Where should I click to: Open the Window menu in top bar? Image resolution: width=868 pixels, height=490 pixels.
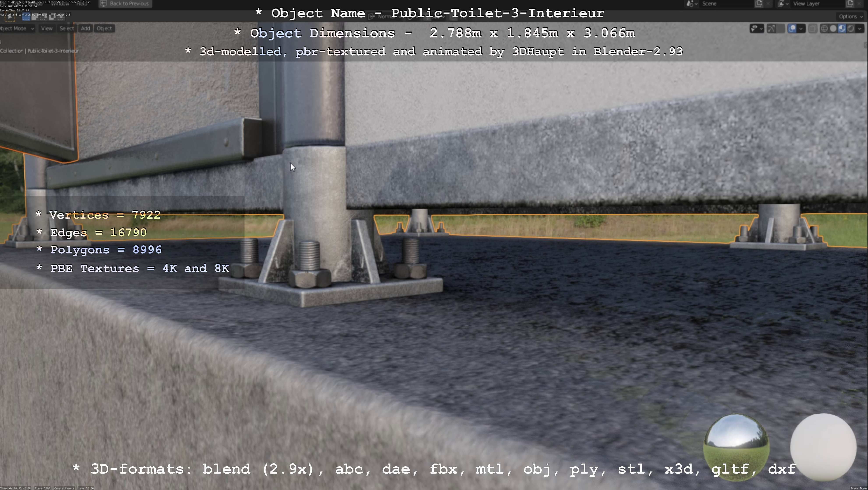coord(60,4)
